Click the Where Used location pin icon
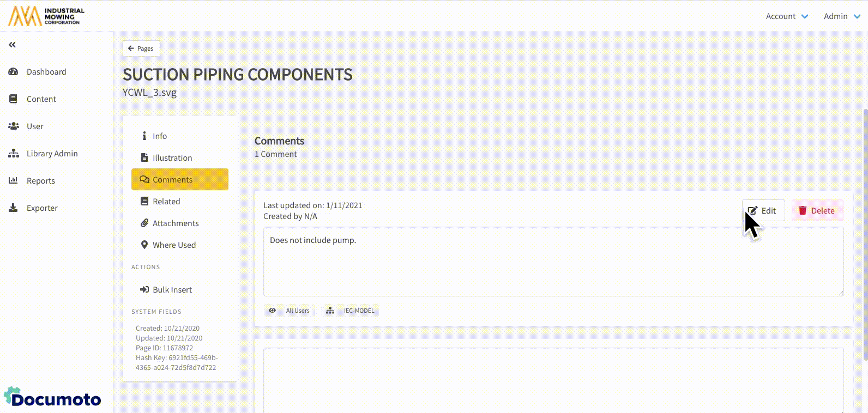Screen dimensions: 868x413 click(x=144, y=245)
